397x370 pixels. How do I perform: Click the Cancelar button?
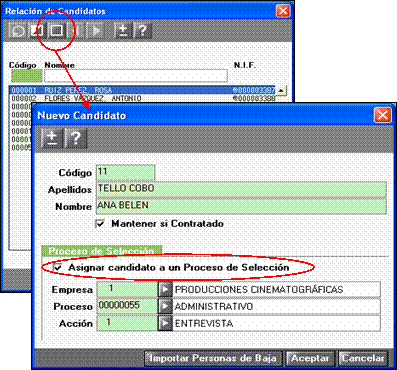(363, 358)
